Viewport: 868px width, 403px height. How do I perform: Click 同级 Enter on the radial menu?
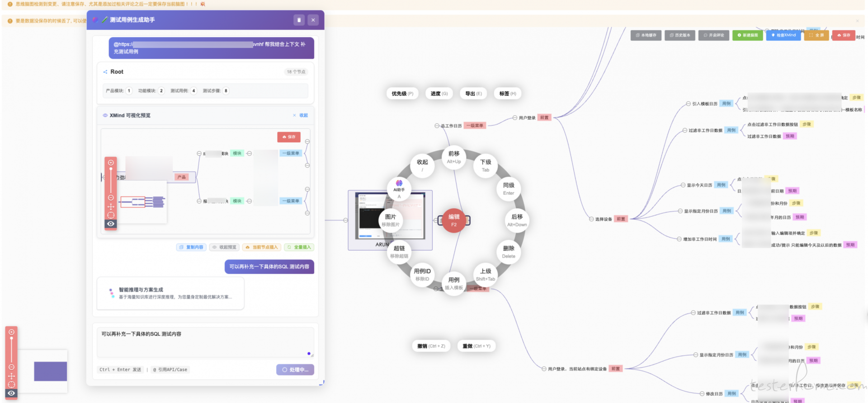(x=509, y=189)
